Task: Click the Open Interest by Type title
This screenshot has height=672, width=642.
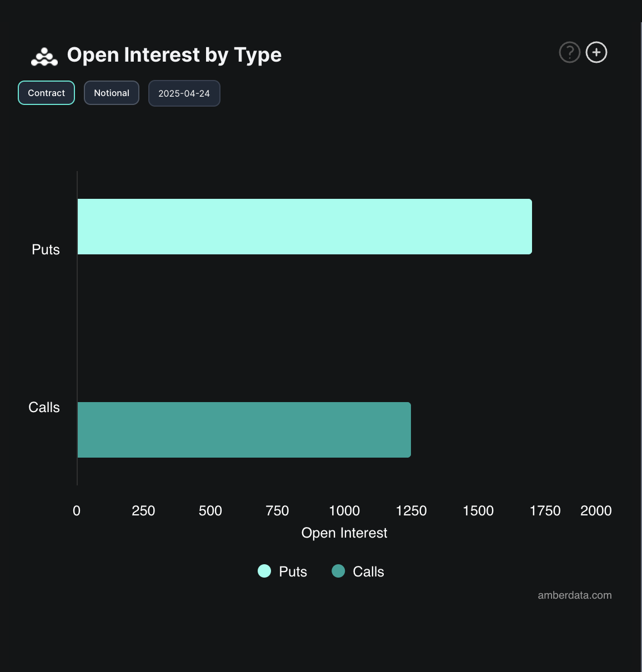Action: [x=174, y=54]
